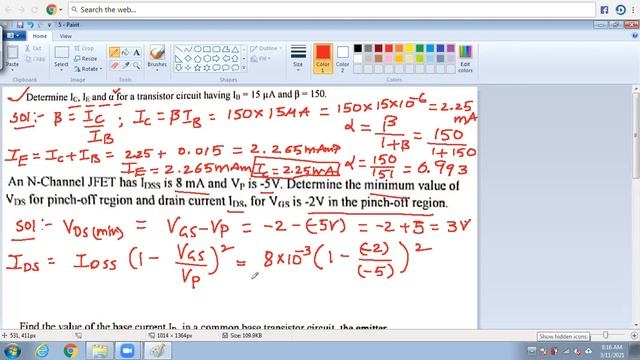Pick the Four-point star shape
Image resolution: width=640 pixels, height=360 pixels.
coord(188,68)
